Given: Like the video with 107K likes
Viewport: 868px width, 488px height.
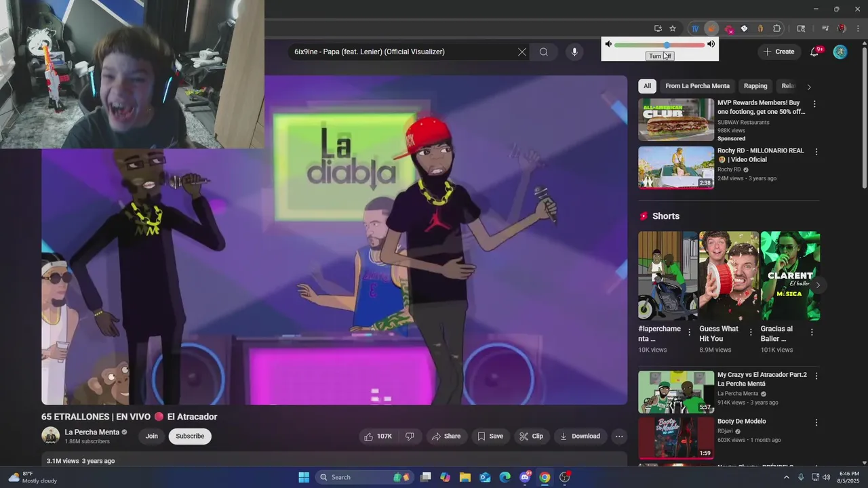Looking at the screenshot, I should coord(378,436).
